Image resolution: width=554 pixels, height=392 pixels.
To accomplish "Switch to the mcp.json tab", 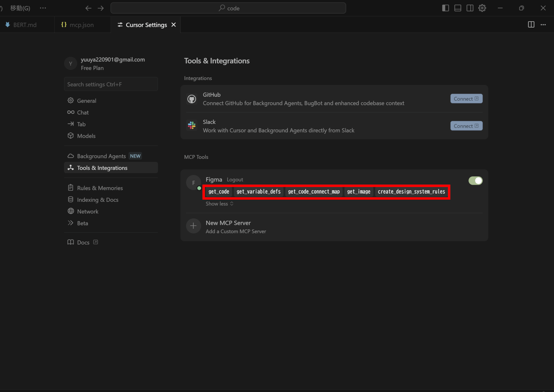I will (82, 25).
